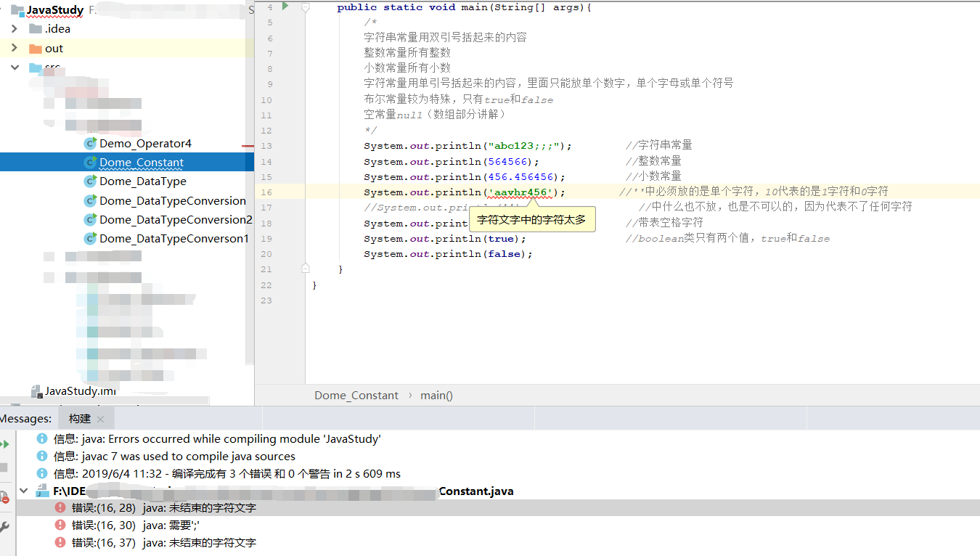This screenshot has height=556, width=980.
Task: Collapse the Constant.java error file node
Action: [23, 491]
